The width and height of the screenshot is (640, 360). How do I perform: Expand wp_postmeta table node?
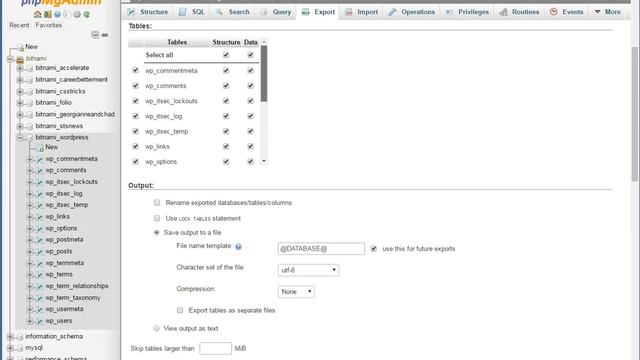pyautogui.click(x=29, y=240)
